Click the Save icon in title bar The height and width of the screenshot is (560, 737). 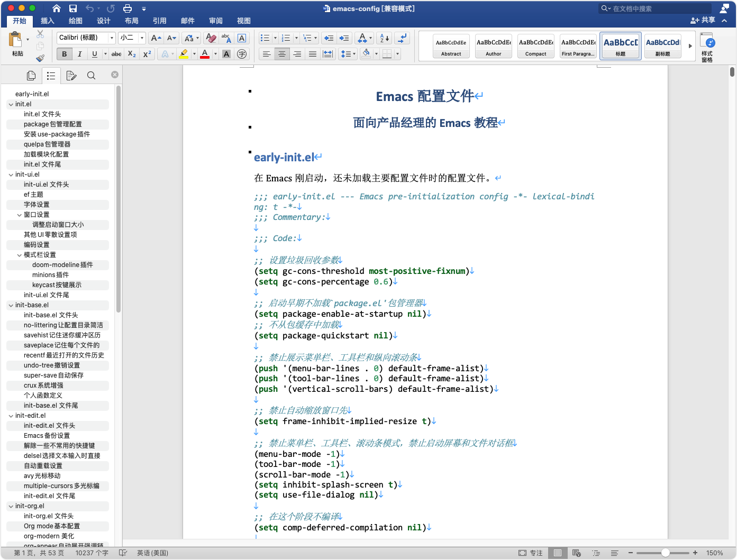coord(73,8)
